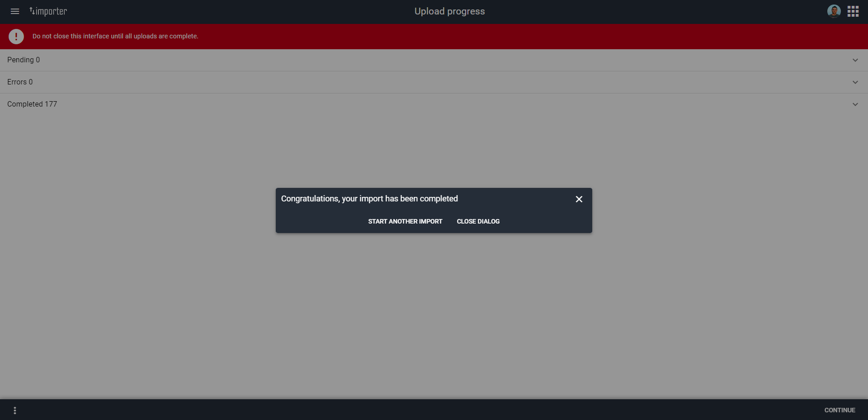
Task: Click the user profile avatar
Action: click(x=834, y=11)
